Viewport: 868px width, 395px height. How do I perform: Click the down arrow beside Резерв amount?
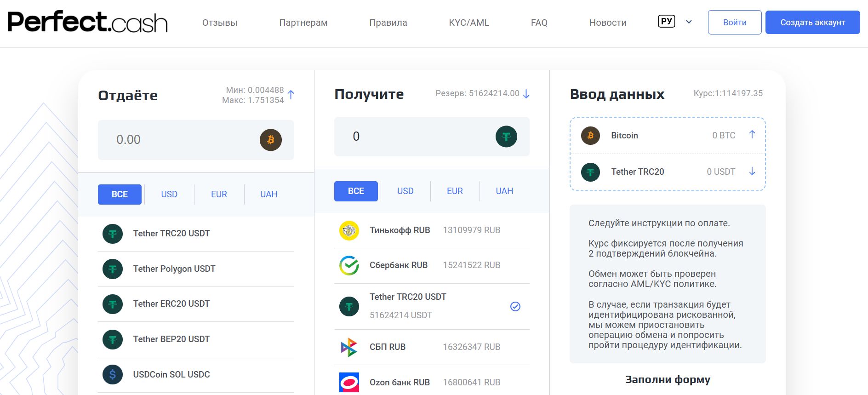tap(526, 94)
